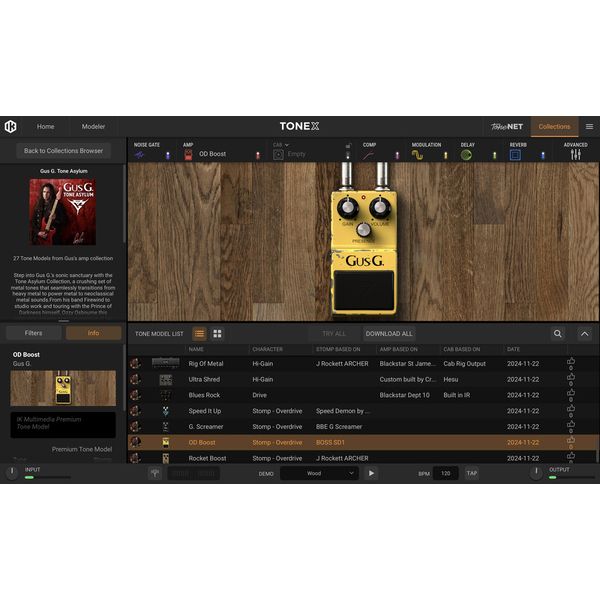600x600 pixels.
Task: Click the Gus G. Tone Asylum cover art
Action: [x=63, y=212]
